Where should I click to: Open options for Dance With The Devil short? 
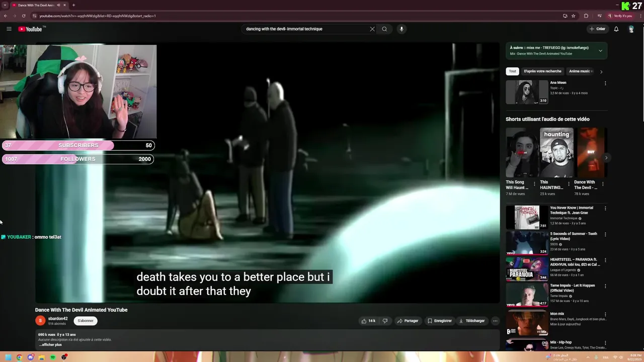coord(603,184)
